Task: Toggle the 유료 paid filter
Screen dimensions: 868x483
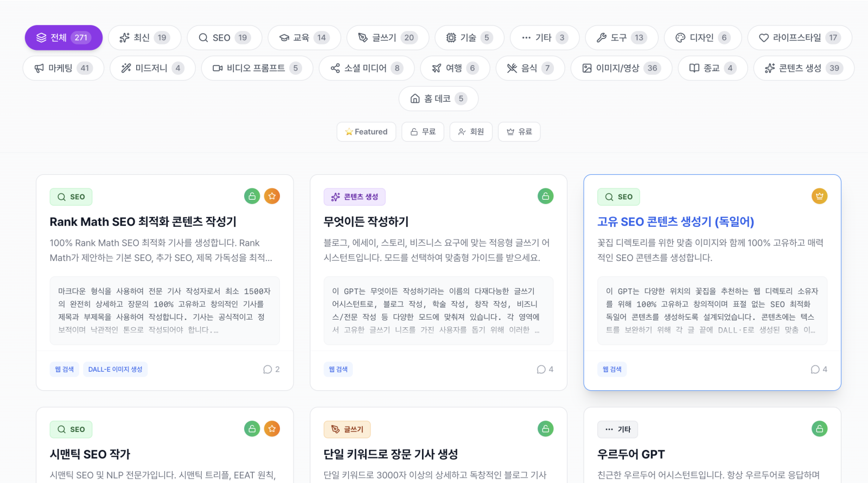Action: coord(519,132)
